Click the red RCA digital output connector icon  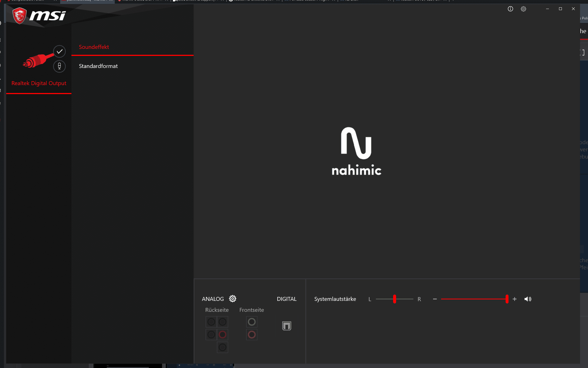coord(38,60)
